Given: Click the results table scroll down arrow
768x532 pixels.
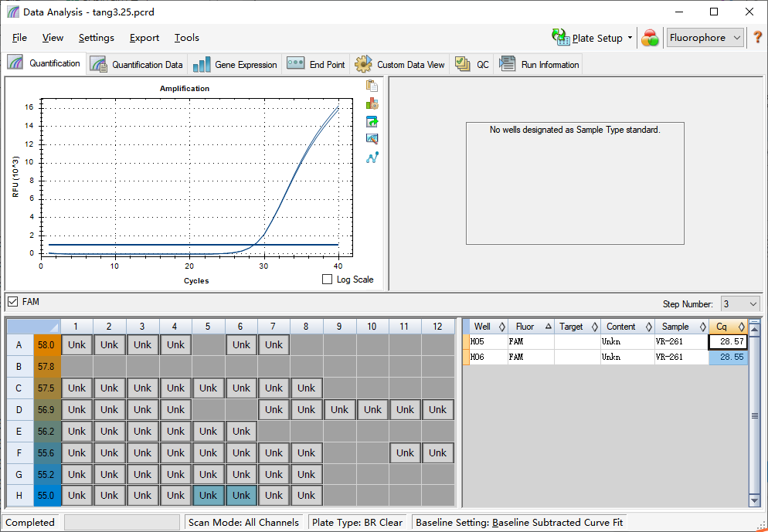Looking at the screenshot, I should pyautogui.click(x=754, y=500).
